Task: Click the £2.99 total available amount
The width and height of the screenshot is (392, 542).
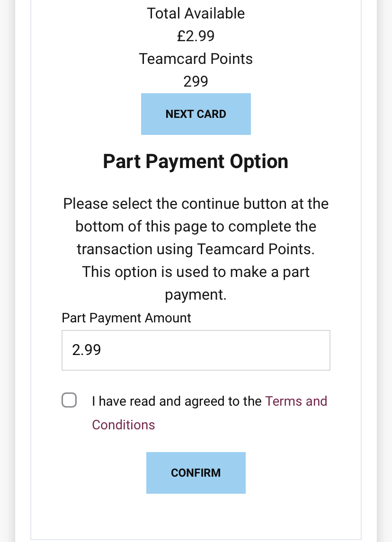Action: pyautogui.click(x=196, y=36)
